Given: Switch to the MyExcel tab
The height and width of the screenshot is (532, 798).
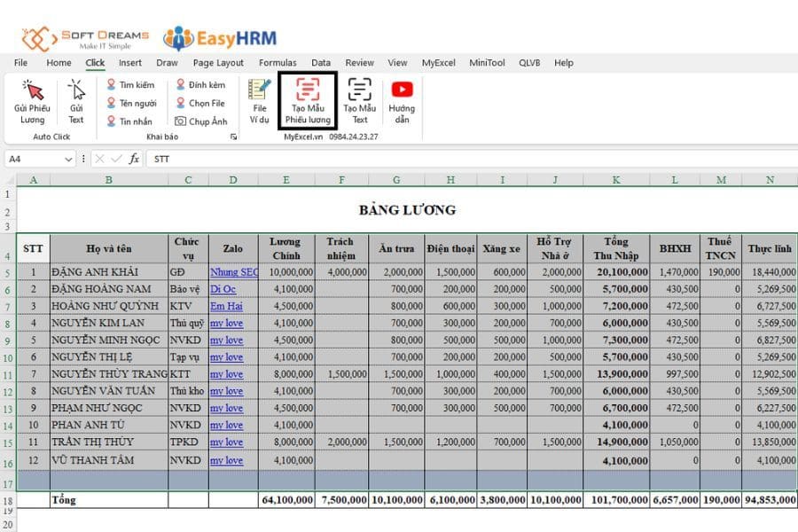Looking at the screenshot, I should [x=438, y=63].
